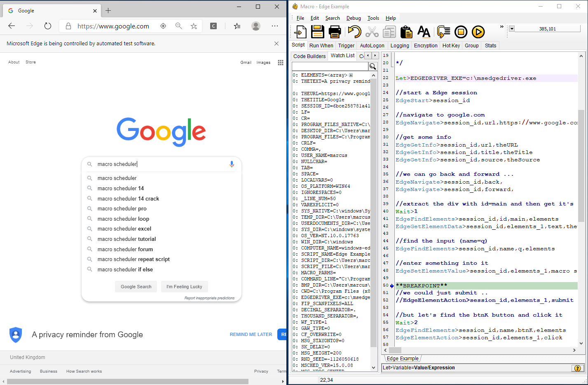This screenshot has width=588, height=385.
Task: Open the Edit menu
Action: 315,18
